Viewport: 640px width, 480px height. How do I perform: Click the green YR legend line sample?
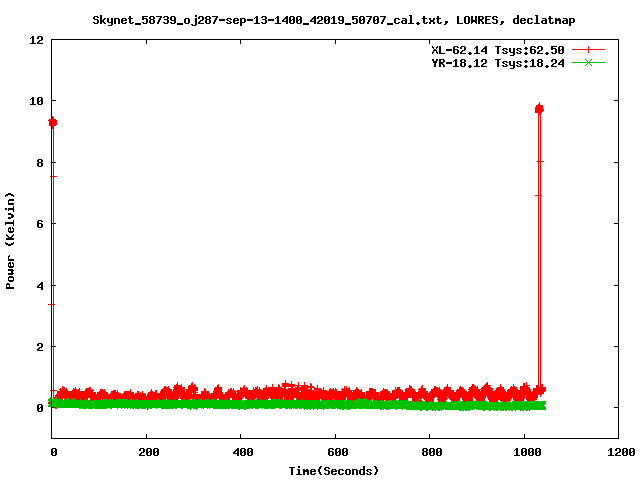(588, 62)
